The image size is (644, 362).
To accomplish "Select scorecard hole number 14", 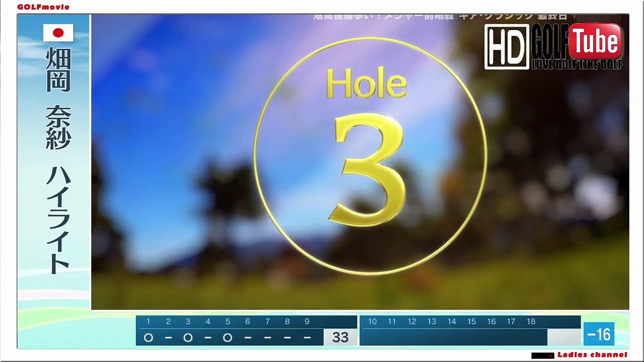I will click(x=452, y=322).
